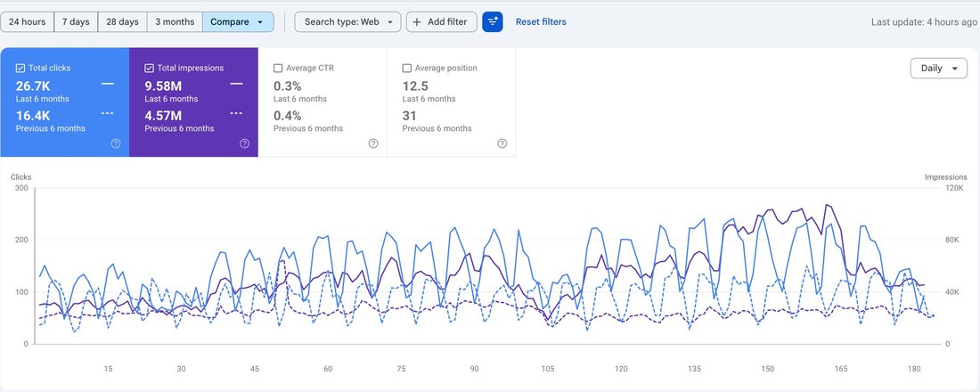The image size is (980, 392).
Task: Click the dashed line legend on Total impressions card
Action: [236, 113]
